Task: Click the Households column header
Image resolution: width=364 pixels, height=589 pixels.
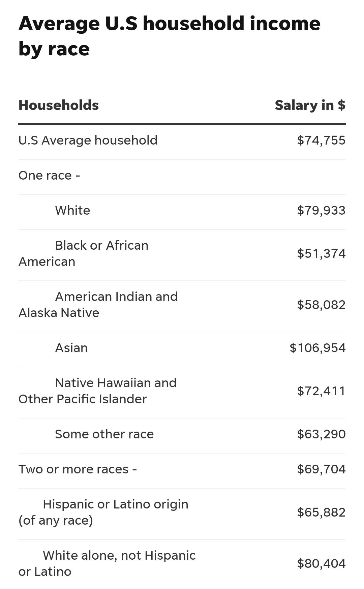Action: pyautogui.click(x=59, y=105)
